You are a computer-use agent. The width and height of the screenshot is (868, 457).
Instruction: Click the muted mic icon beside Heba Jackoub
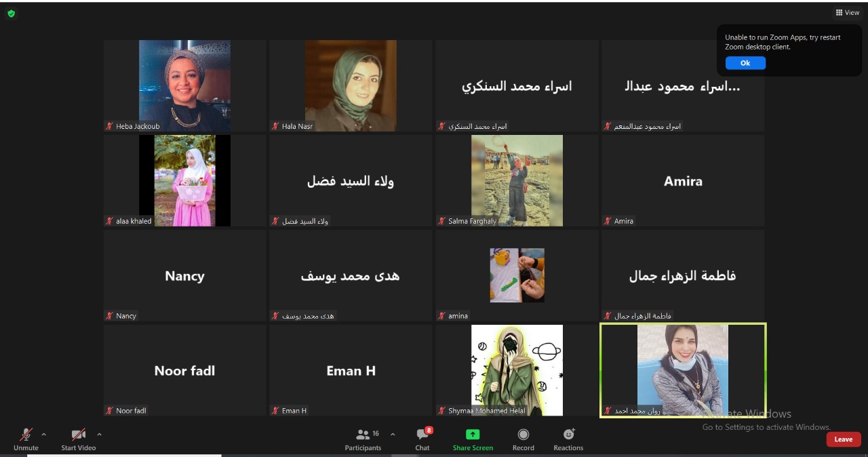pos(109,126)
